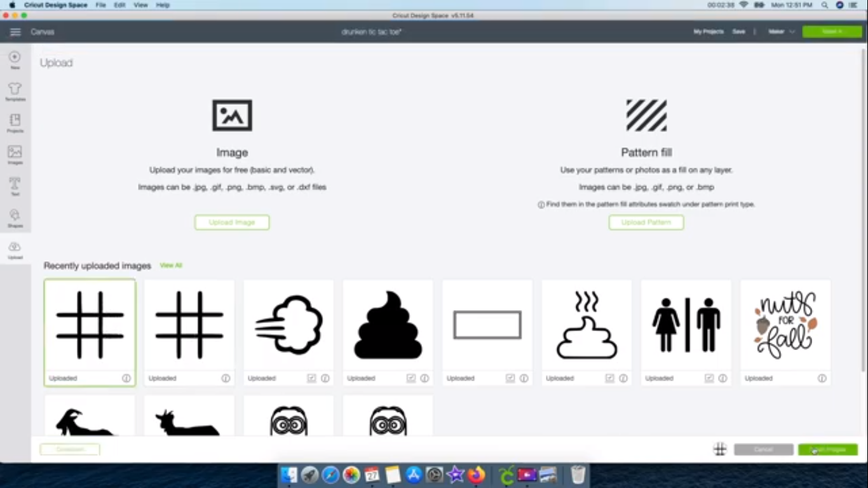Open the Maker machine dropdown
The height and width of the screenshot is (488, 868).
click(x=781, y=31)
